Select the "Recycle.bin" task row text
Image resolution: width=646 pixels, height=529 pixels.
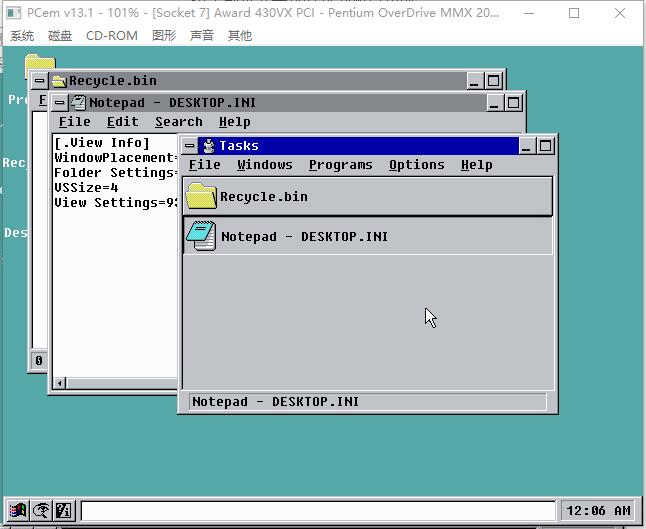coord(264,197)
